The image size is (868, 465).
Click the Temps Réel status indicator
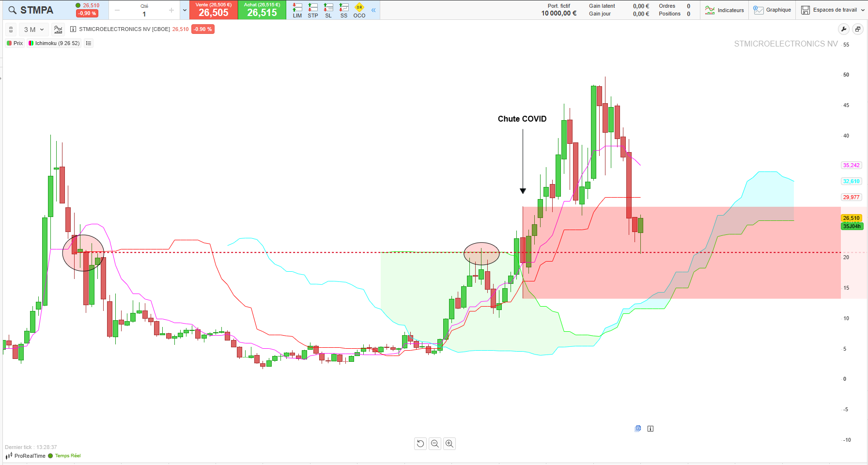64,456
